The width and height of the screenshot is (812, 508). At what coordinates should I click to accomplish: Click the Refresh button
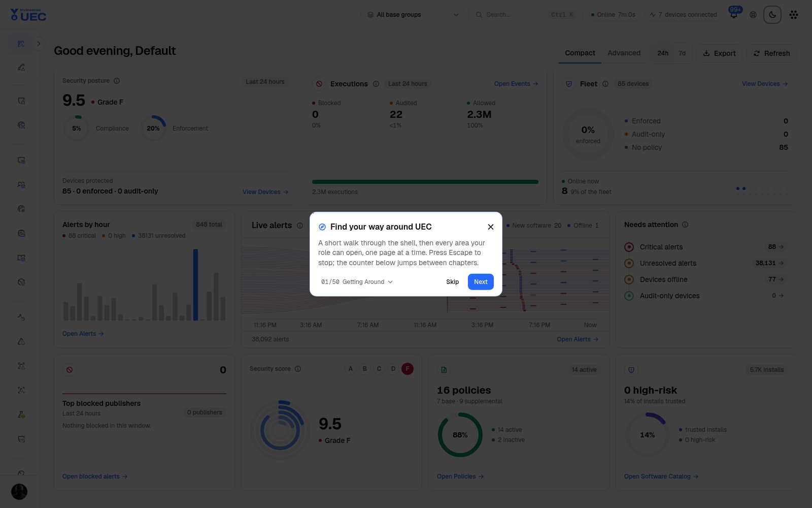click(x=771, y=53)
